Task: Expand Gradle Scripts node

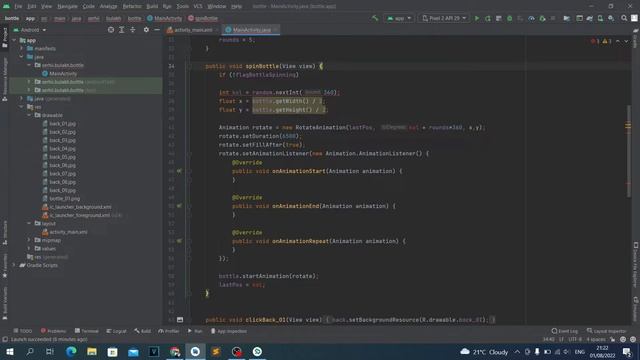Action: coord(14,265)
